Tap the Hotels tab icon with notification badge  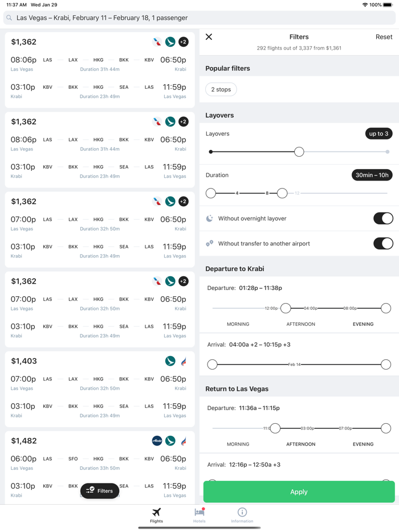[x=199, y=512]
